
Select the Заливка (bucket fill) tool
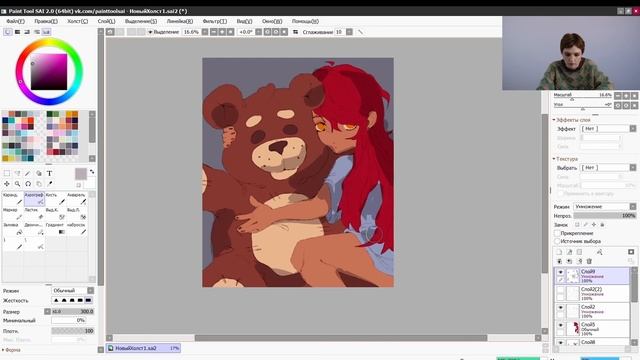coord(13,229)
